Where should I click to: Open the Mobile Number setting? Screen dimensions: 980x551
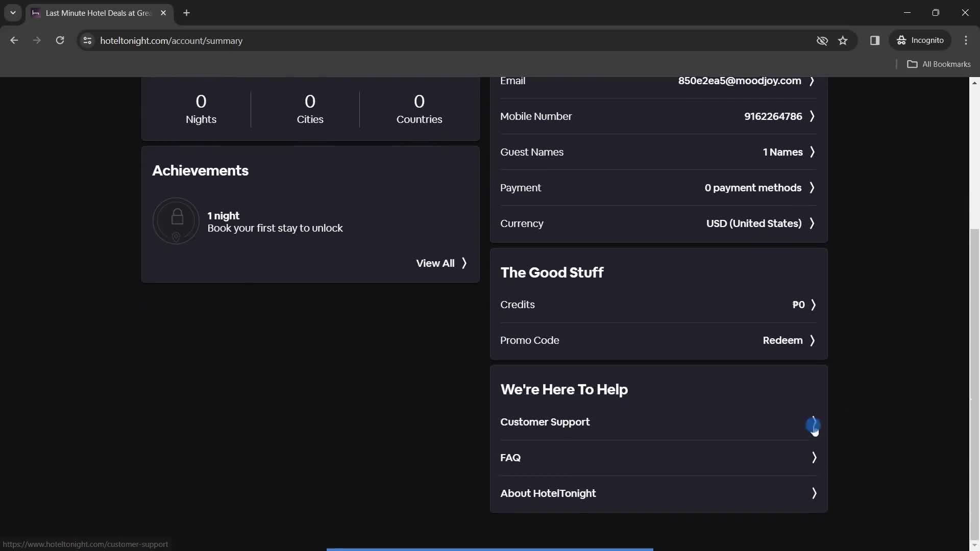pos(658,116)
